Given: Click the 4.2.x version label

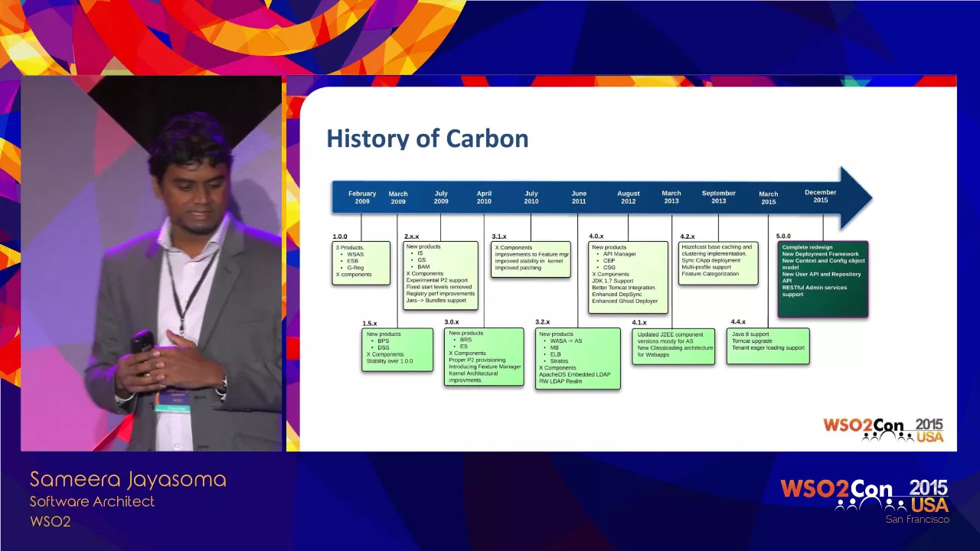Looking at the screenshot, I should click(688, 236).
